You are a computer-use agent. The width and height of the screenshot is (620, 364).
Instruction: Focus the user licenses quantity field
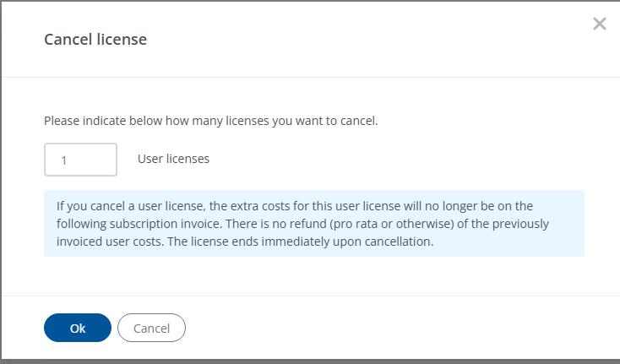pos(80,160)
